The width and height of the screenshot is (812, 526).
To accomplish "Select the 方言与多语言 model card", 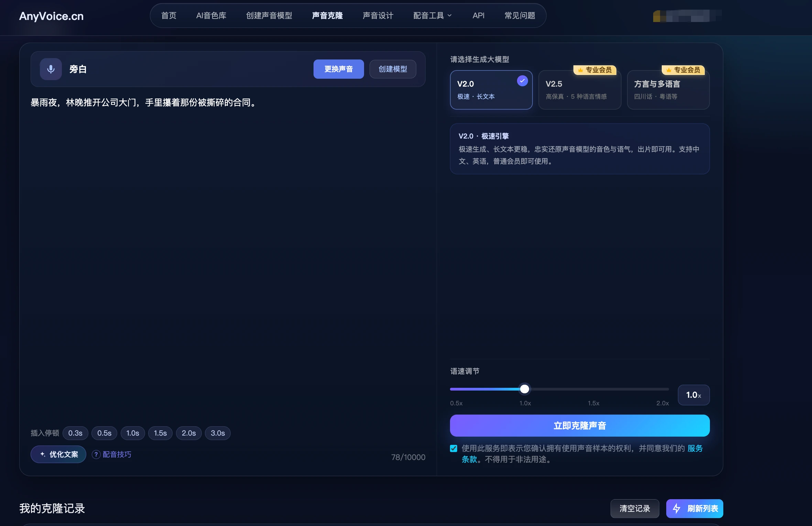I will click(668, 90).
